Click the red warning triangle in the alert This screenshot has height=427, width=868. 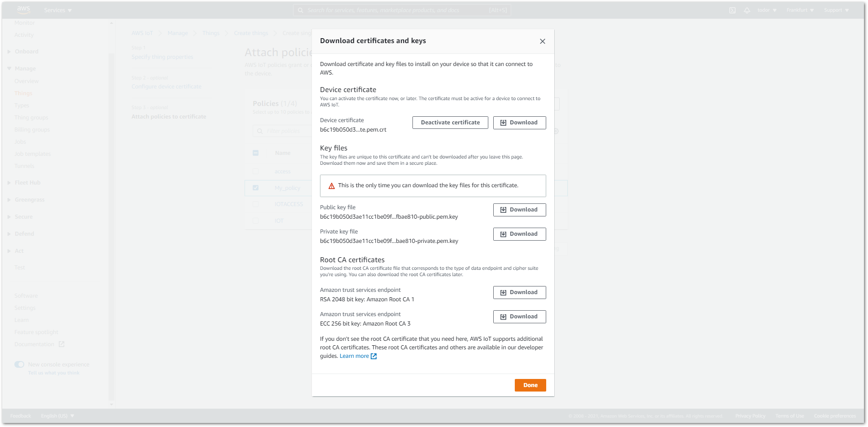(x=331, y=185)
